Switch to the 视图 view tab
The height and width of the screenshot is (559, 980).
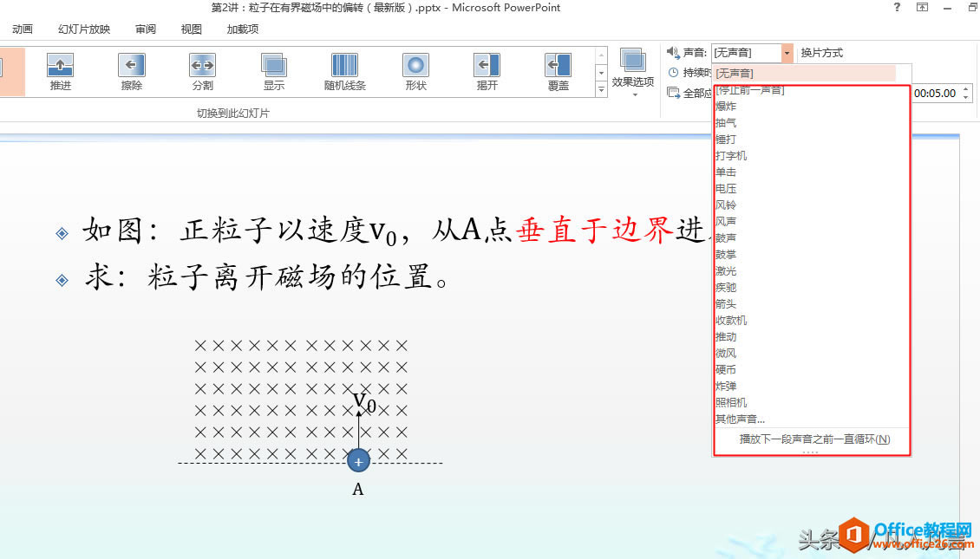coord(192,29)
